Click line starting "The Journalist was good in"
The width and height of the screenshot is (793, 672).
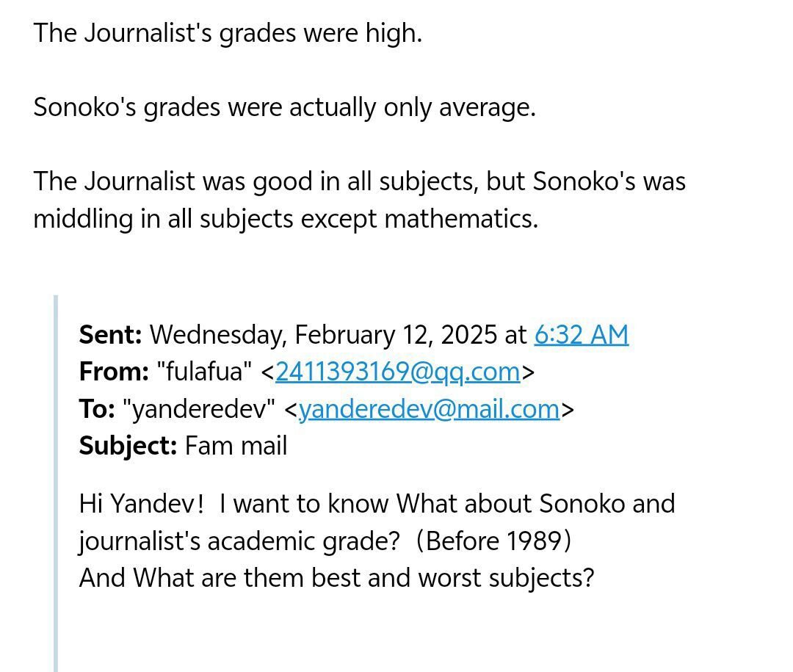pos(359,181)
